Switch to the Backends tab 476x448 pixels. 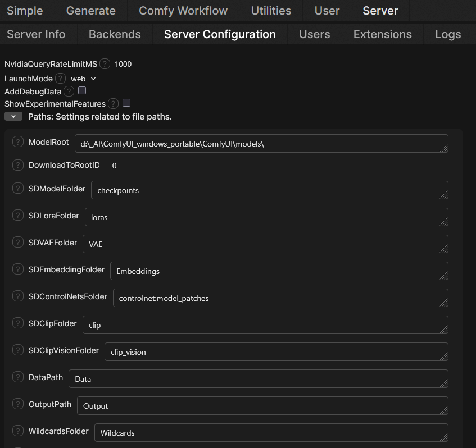pyautogui.click(x=115, y=34)
